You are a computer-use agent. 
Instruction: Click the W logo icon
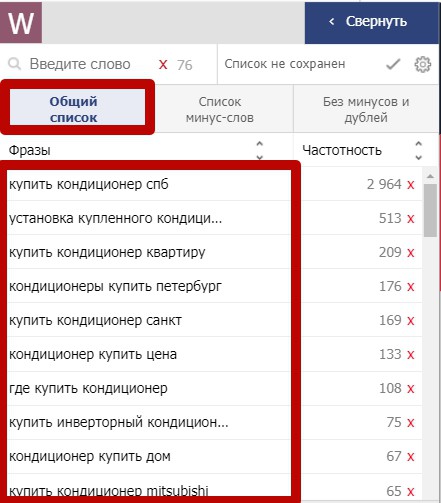21,22
